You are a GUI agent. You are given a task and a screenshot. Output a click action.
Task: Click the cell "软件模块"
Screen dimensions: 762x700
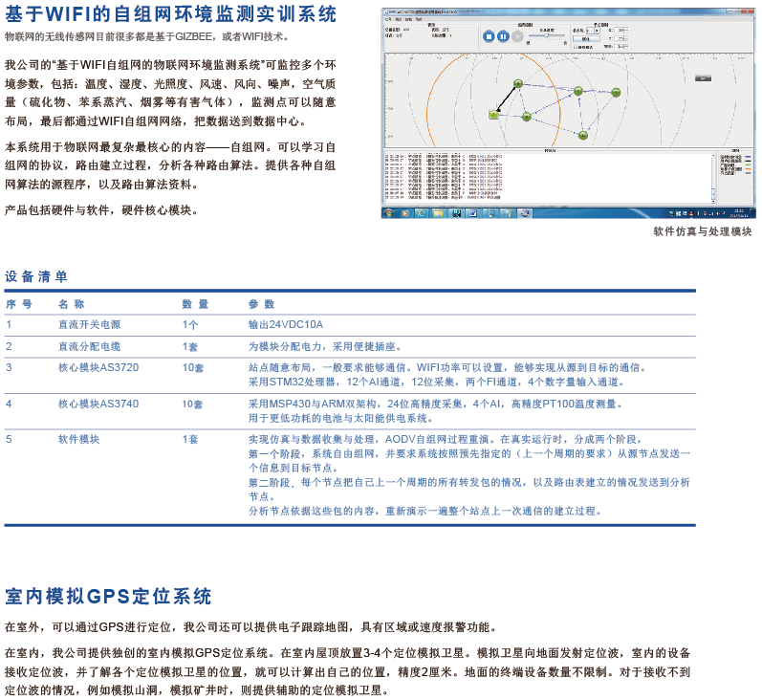[78, 439]
